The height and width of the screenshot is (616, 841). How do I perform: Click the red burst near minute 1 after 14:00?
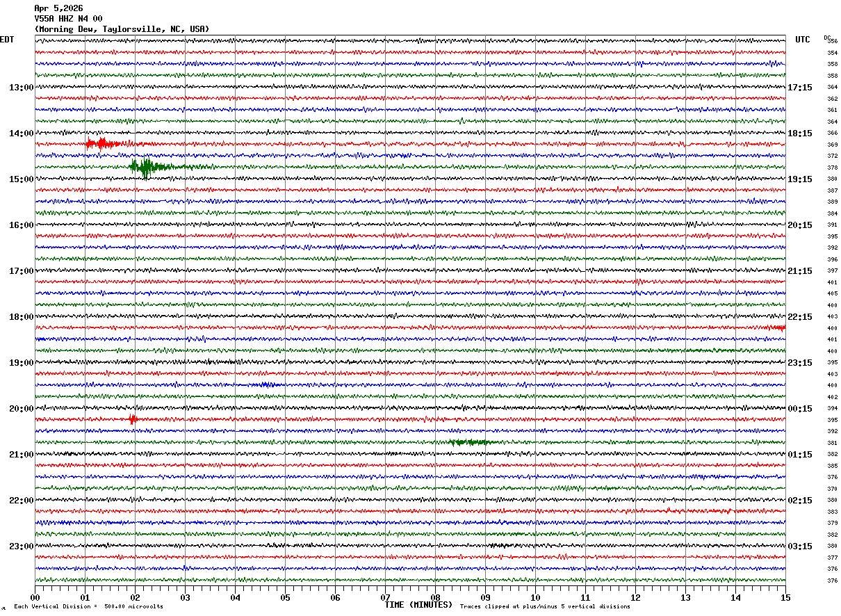pyautogui.click(x=103, y=144)
